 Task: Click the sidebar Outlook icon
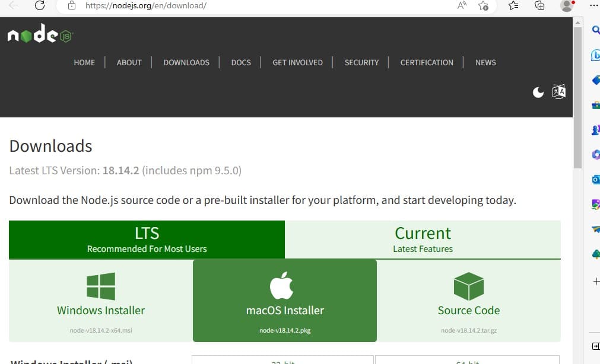[596, 179]
